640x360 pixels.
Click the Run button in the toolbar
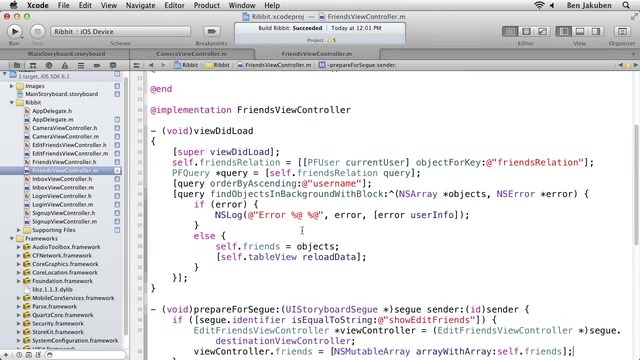[x=15, y=31]
